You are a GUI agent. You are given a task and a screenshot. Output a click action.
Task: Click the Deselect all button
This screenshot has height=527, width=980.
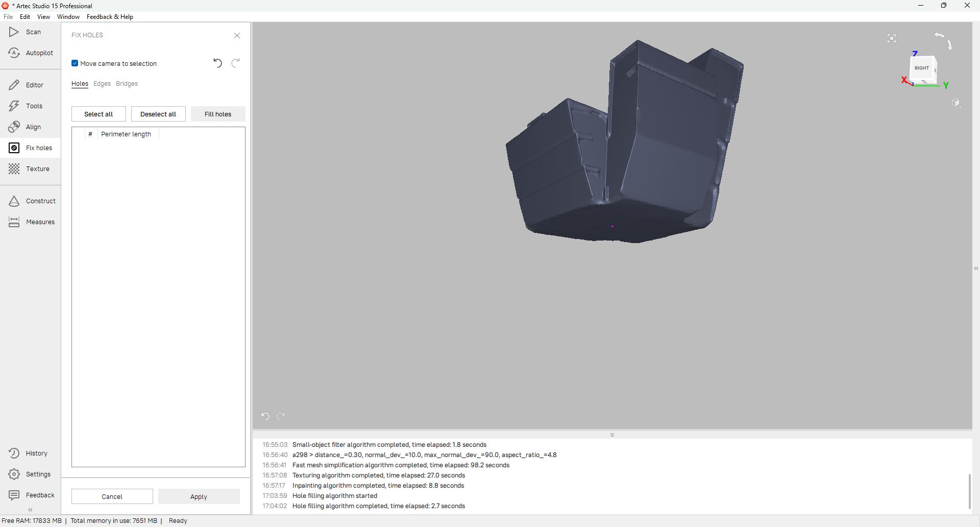coord(158,114)
